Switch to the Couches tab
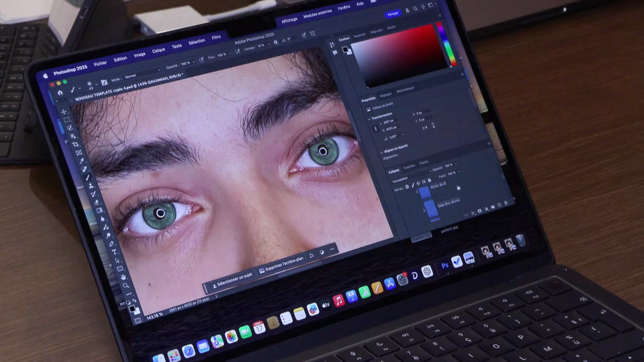 [x=409, y=167]
